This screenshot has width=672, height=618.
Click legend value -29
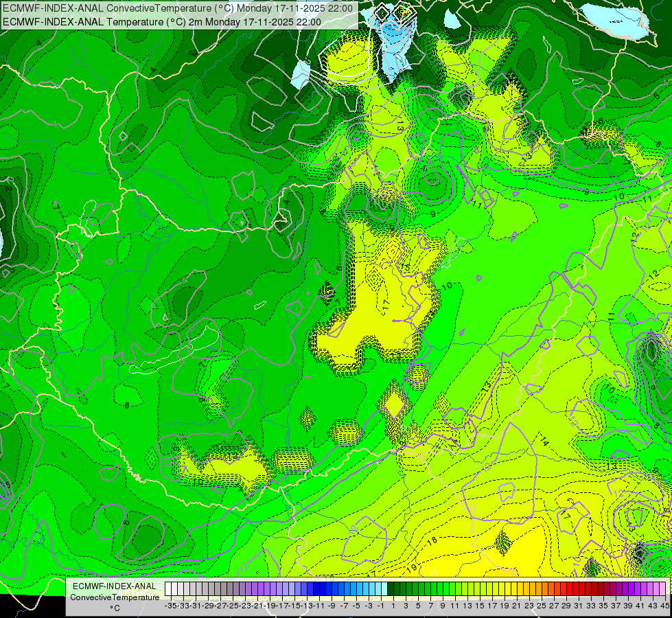208,606
